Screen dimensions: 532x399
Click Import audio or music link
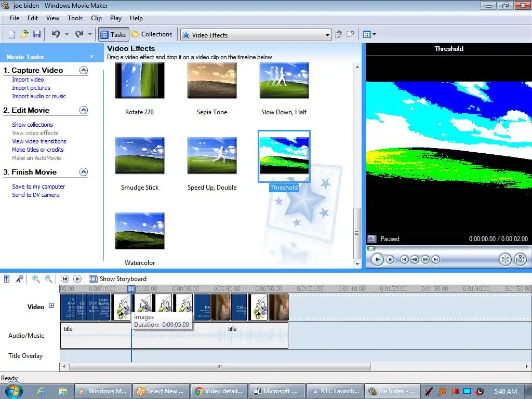click(x=39, y=96)
